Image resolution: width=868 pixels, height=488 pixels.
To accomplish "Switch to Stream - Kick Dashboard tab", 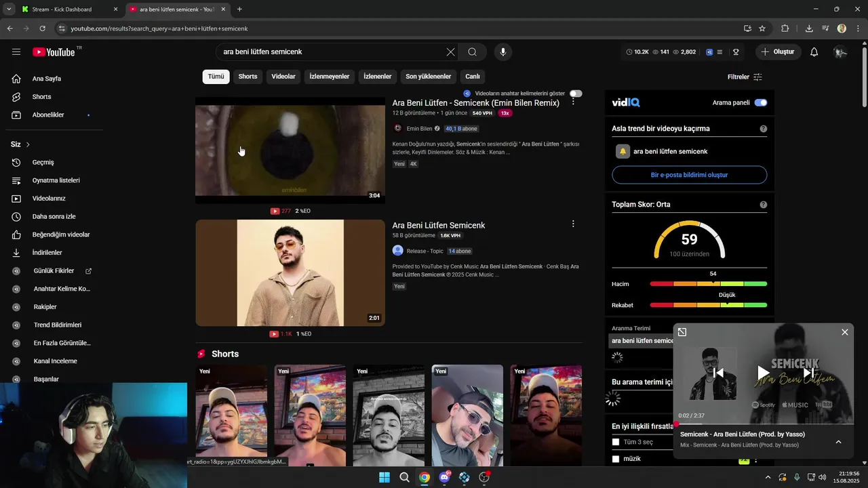I will coord(63,9).
